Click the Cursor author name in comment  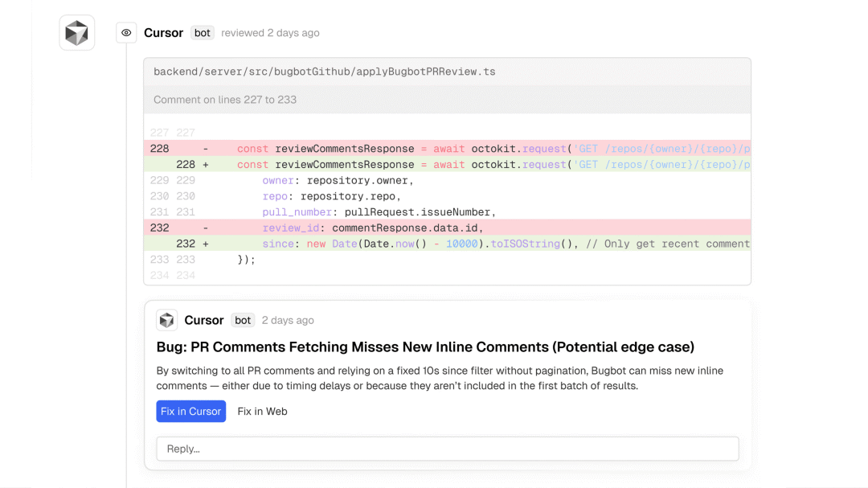click(203, 320)
